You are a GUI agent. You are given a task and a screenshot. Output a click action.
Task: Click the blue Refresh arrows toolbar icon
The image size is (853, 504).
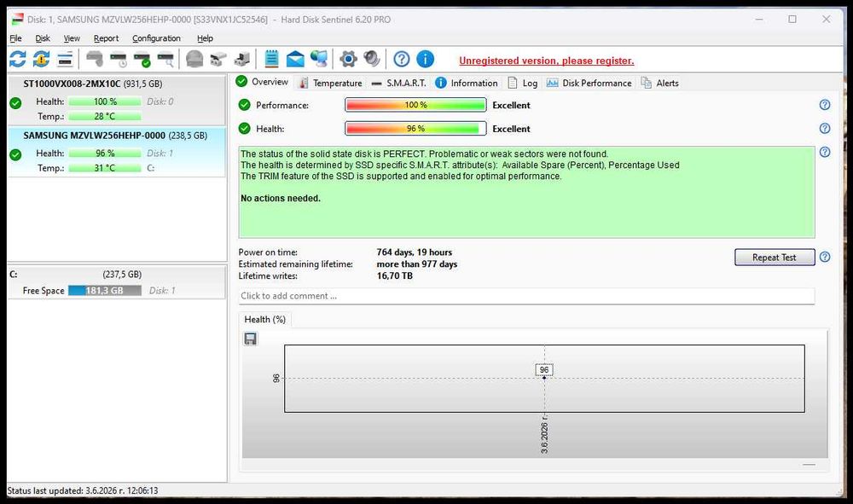pyautogui.click(x=17, y=59)
